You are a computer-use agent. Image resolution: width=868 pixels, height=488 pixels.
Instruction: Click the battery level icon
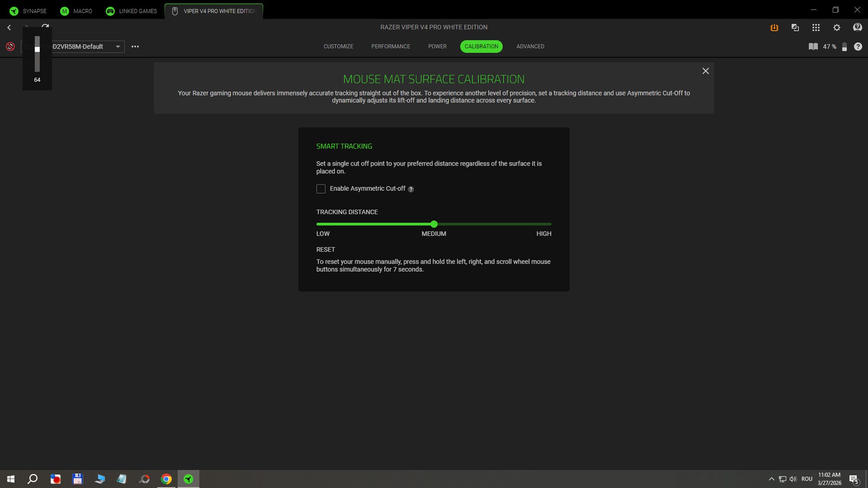(x=844, y=47)
